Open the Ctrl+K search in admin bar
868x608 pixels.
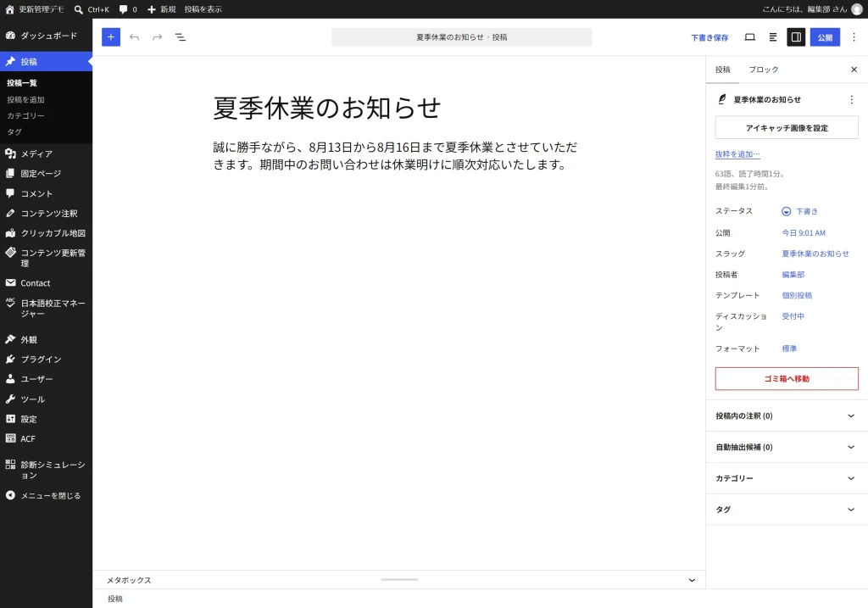pyautogui.click(x=92, y=9)
